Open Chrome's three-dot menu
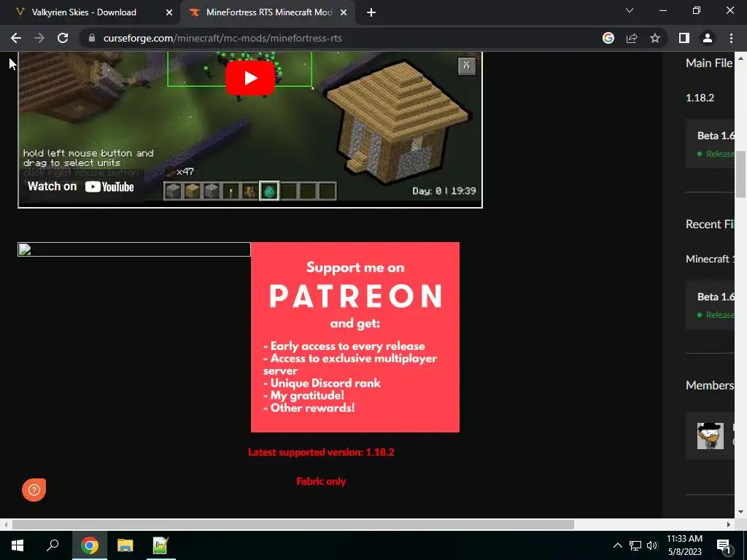The height and width of the screenshot is (560, 747). [x=731, y=38]
